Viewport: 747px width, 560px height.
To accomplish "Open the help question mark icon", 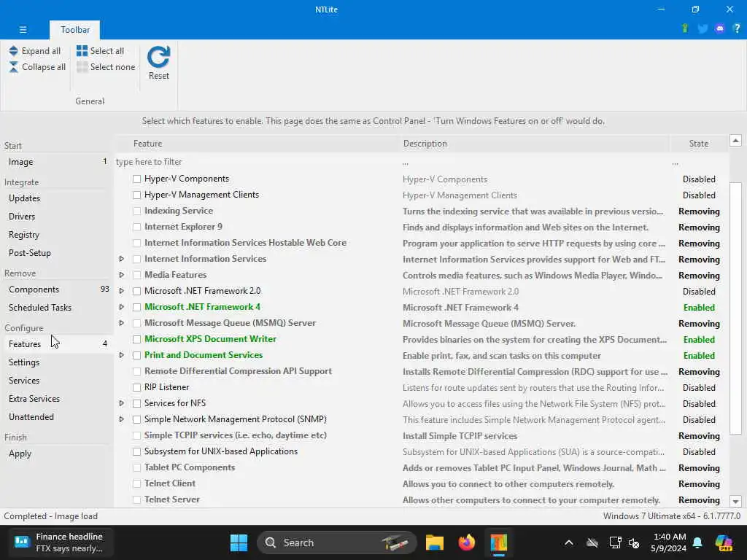I will (737, 28).
